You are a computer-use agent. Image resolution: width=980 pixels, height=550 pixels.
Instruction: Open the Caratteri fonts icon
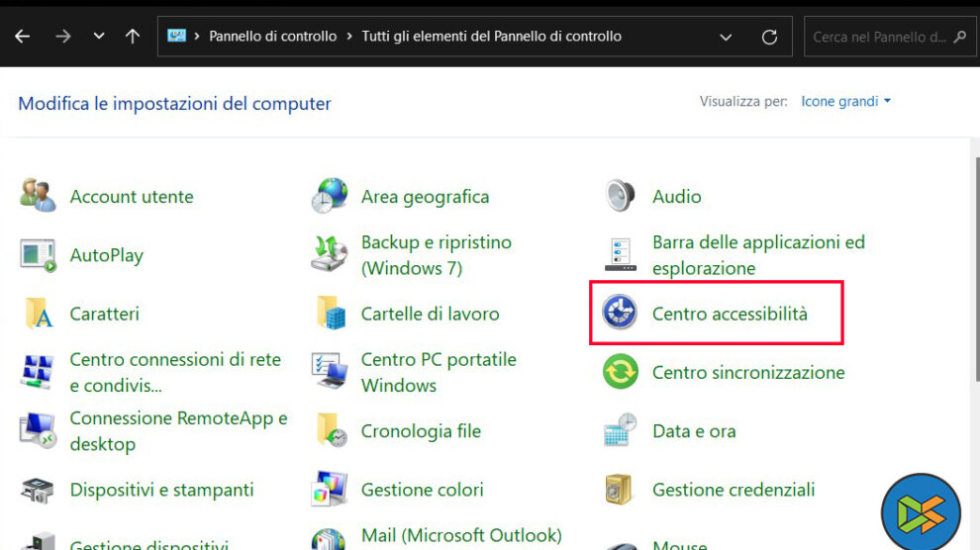[x=39, y=313]
